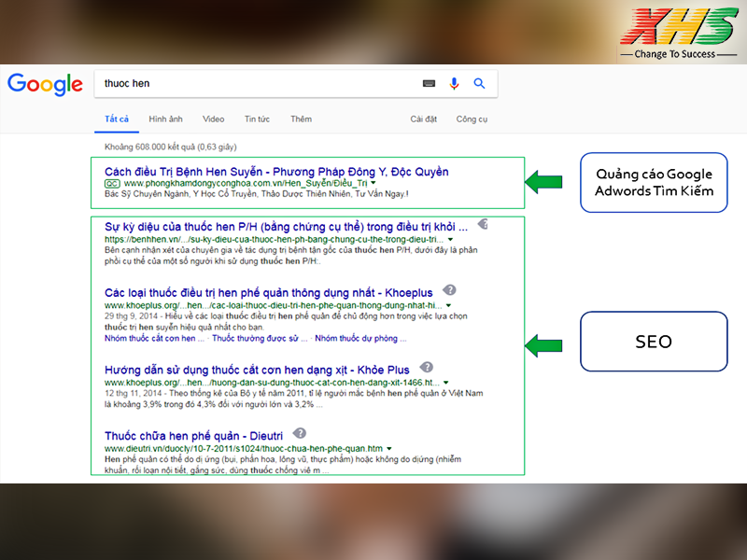
Task: Click the blue magnifier search icon
Action: (x=479, y=84)
